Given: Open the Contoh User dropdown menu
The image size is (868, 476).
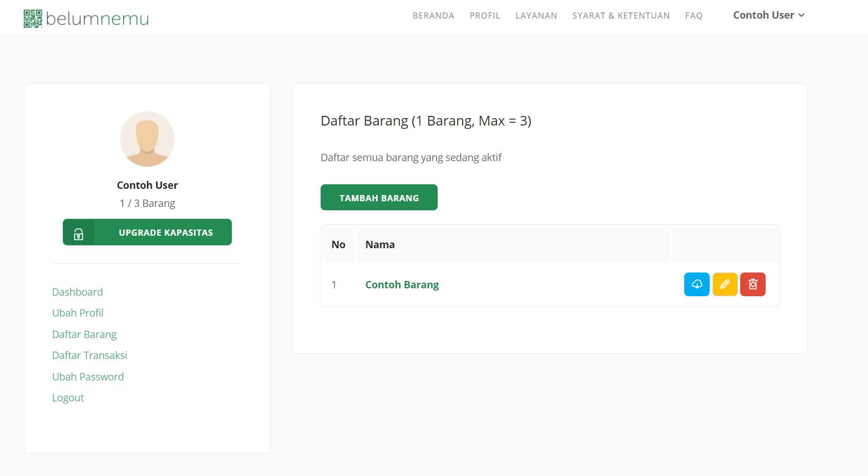Looking at the screenshot, I should [x=768, y=15].
